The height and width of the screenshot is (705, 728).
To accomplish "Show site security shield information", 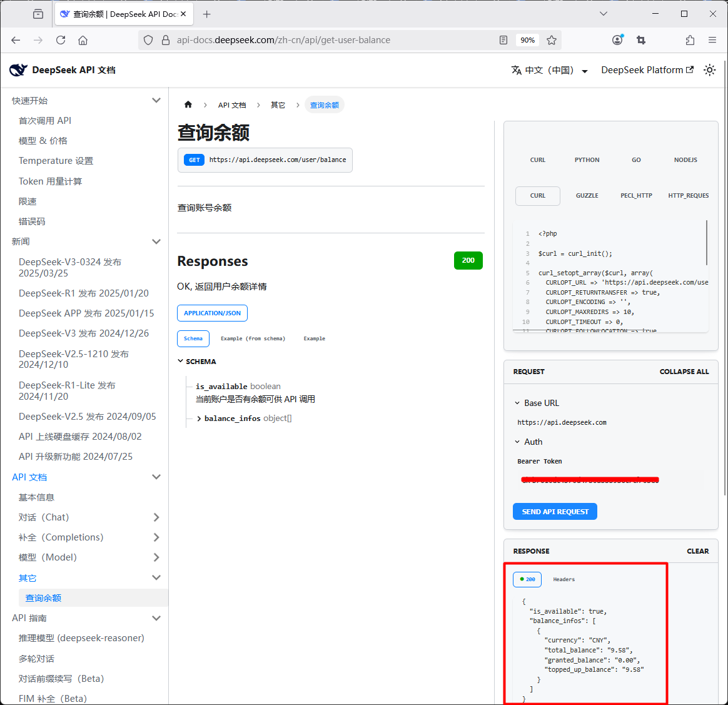I will click(148, 41).
